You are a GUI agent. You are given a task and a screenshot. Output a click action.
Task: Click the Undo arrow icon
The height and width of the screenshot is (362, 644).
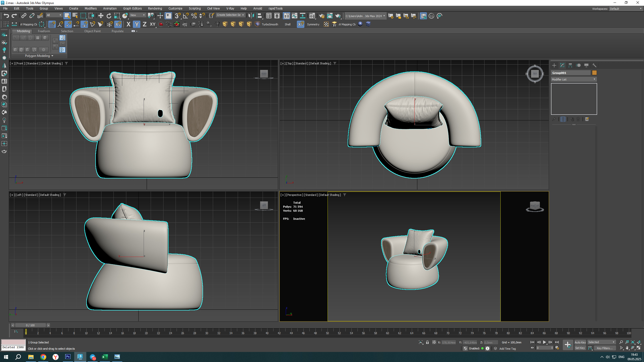(x=6, y=16)
